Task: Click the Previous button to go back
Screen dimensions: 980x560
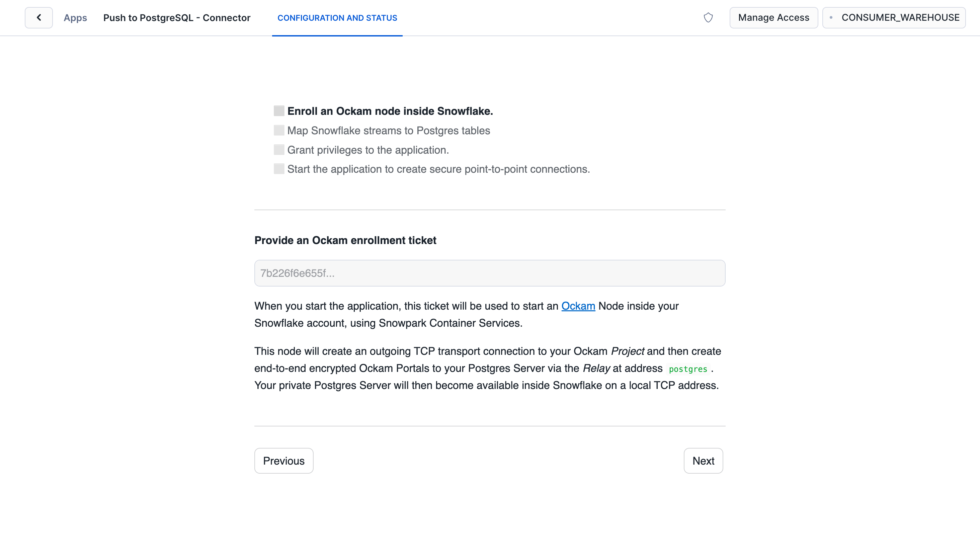Action: [x=285, y=460]
